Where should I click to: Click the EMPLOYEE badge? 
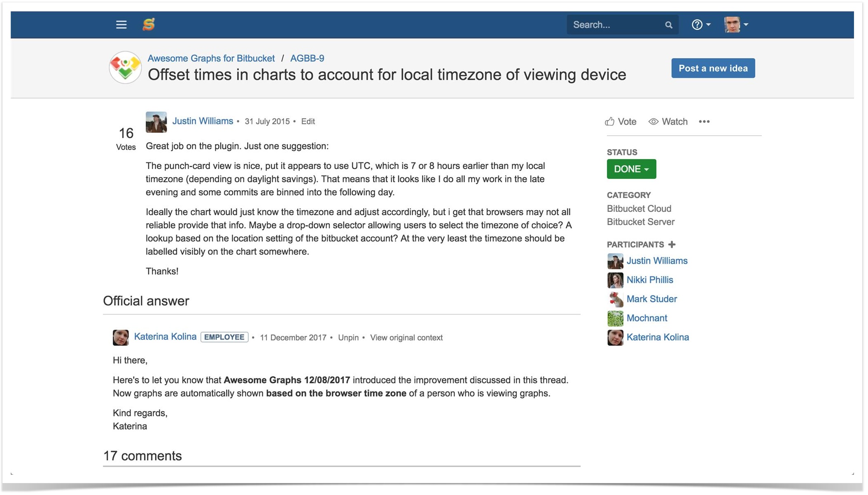point(224,337)
